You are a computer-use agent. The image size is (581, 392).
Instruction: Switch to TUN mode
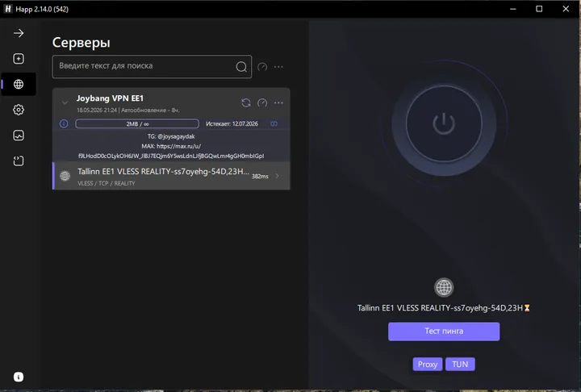coord(460,365)
